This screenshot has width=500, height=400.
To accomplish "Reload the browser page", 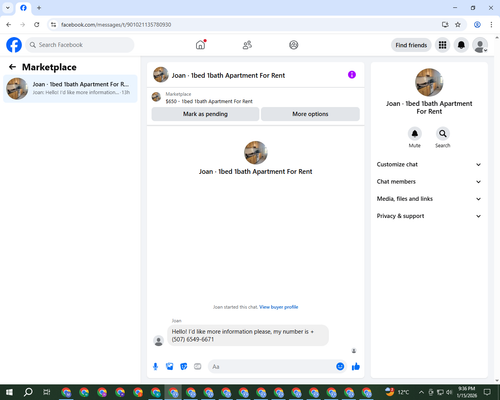I will 37,24.
